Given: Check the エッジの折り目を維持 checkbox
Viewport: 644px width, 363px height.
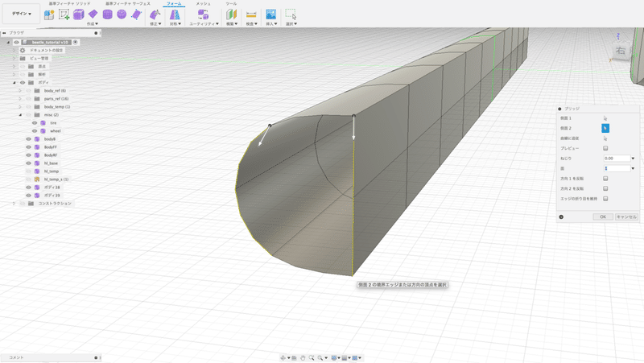Looking at the screenshot, I should tap(605, 199).
